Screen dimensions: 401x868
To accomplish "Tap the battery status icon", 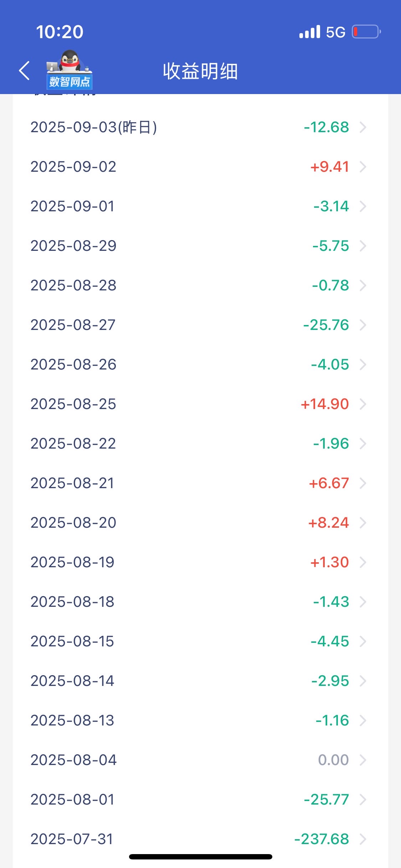I will [x=366, y=32].
